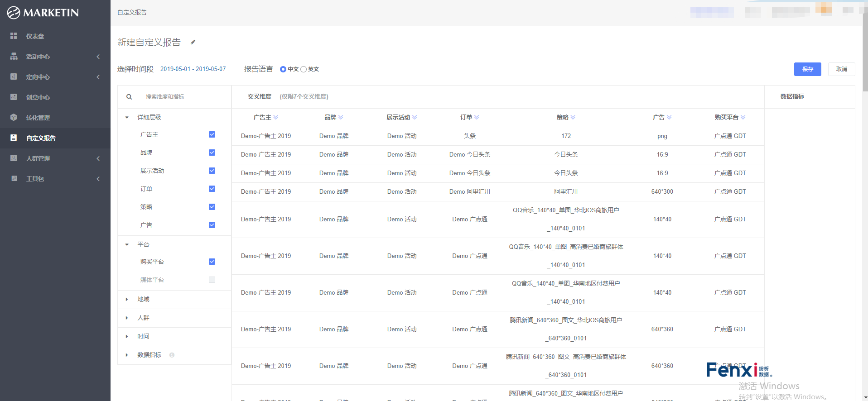Click the 保存 button

[x=807, y=69]
